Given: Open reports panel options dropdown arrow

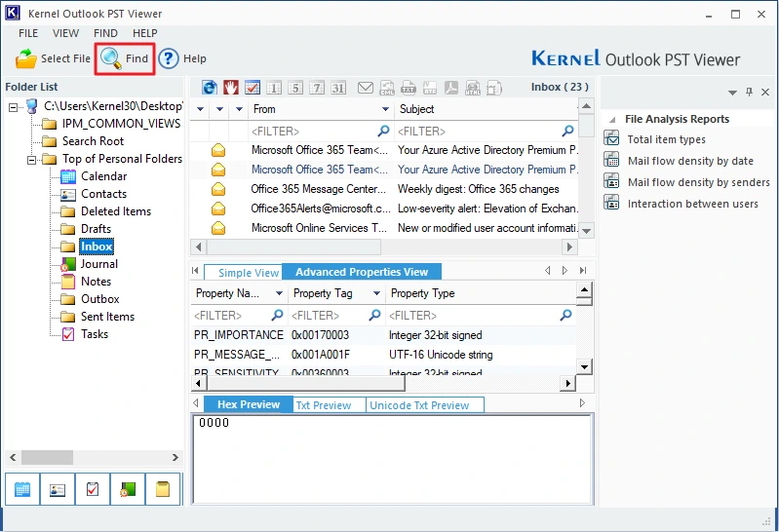Looking at the screenshot, I should pos(732,93).
